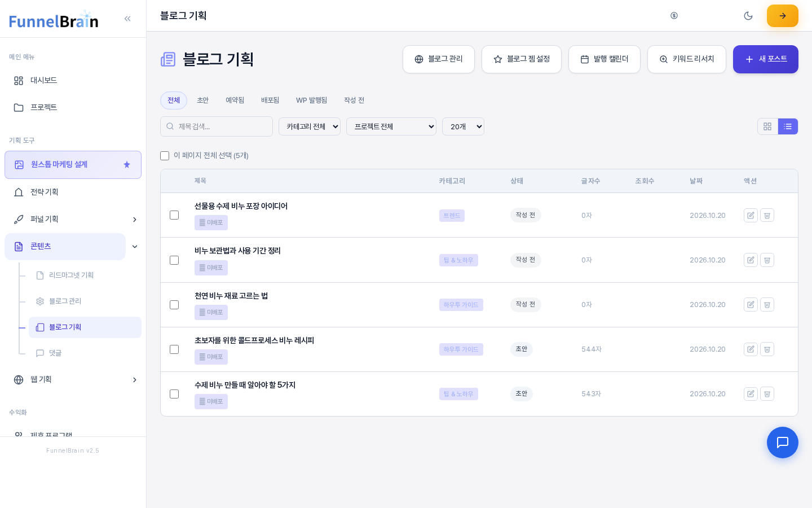Click the credits coin icon in header
The height and width of the screenshot is (508, 812).
[x=674, y=16]
